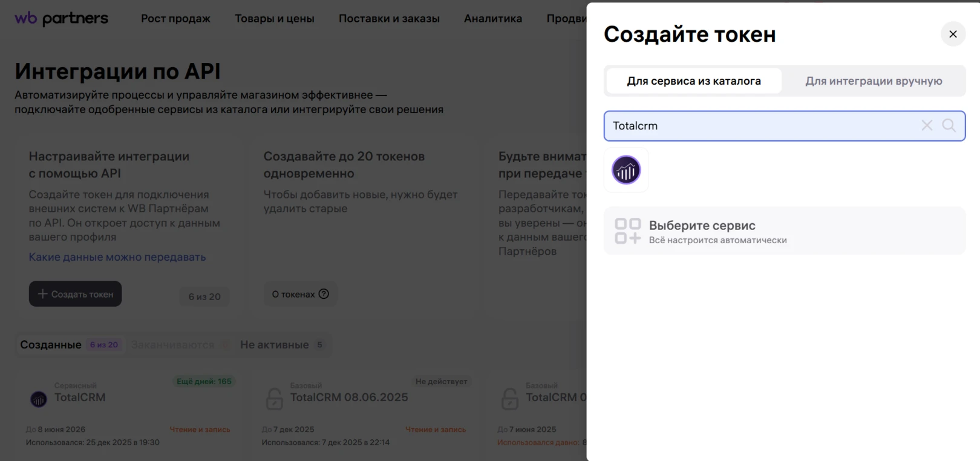Click the WB Partners logo
Screen dimensions: 980x461
pyautogui.click(x=61, y=19)
